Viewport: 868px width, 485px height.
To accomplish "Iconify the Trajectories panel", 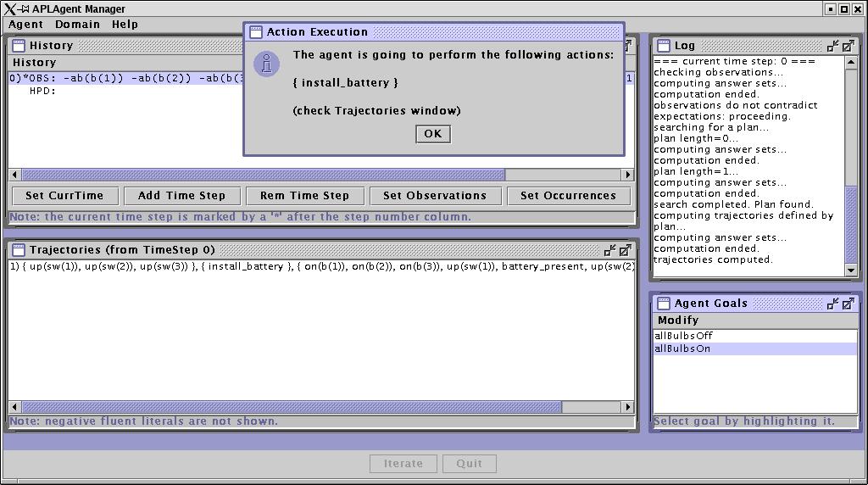I will point(610,250).
